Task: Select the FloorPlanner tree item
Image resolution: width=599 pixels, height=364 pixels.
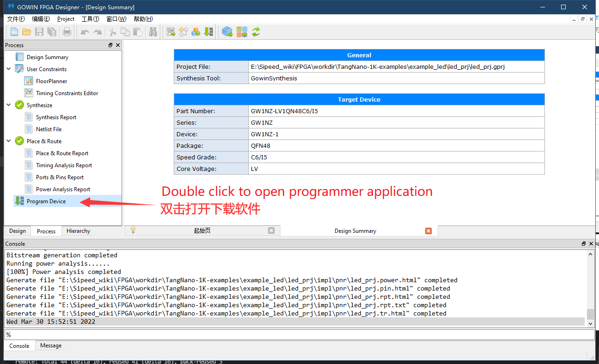Action: click(x=51, y=81)
